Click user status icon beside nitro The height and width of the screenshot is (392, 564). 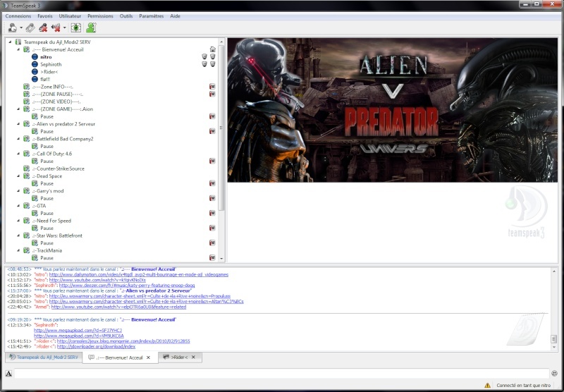(x=35, y=57)
